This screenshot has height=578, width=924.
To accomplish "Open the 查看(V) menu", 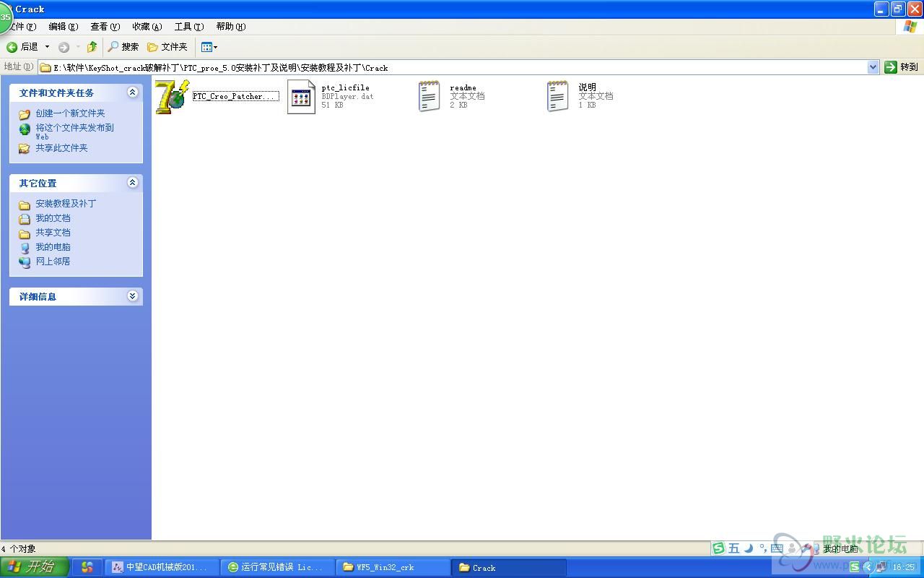I will [105, 27].
